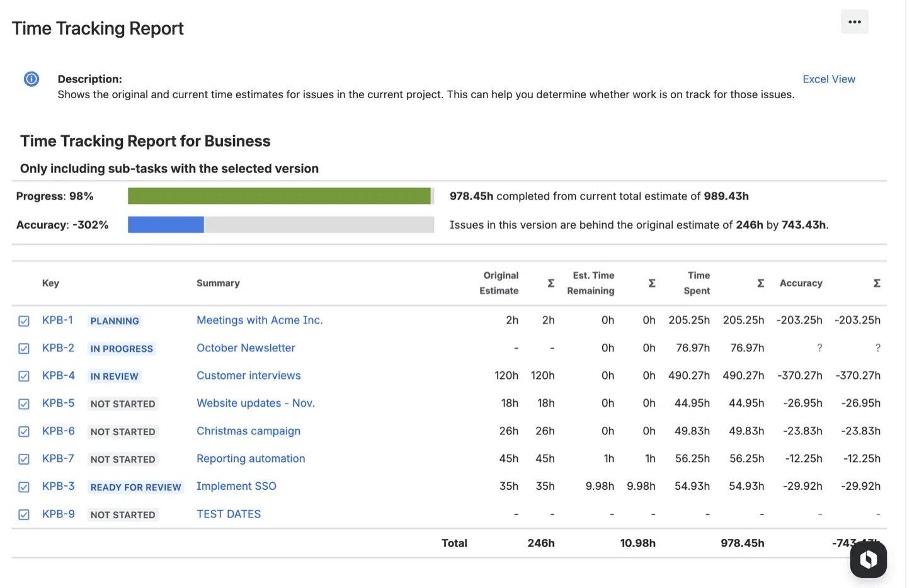Viewport: 907px width, 588px height.
Task: Open the more options ellipsis menu
Action: tap(854, 21)
